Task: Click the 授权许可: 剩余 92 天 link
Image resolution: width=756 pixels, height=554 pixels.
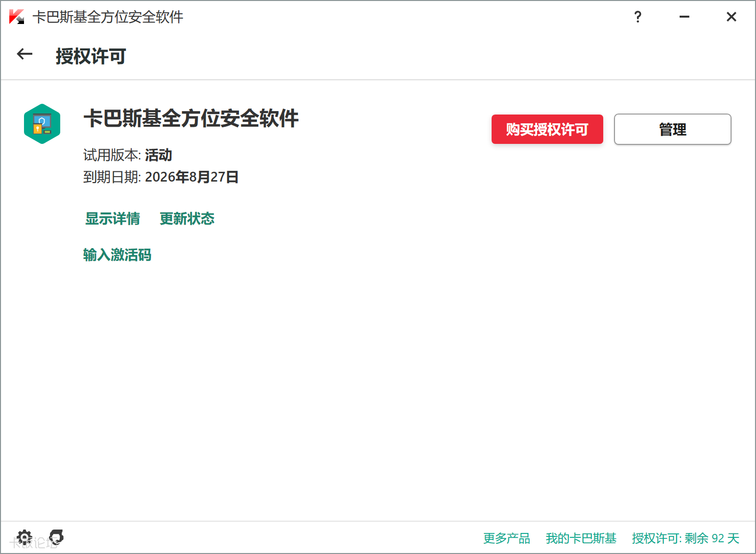Action: coord(685,538)
